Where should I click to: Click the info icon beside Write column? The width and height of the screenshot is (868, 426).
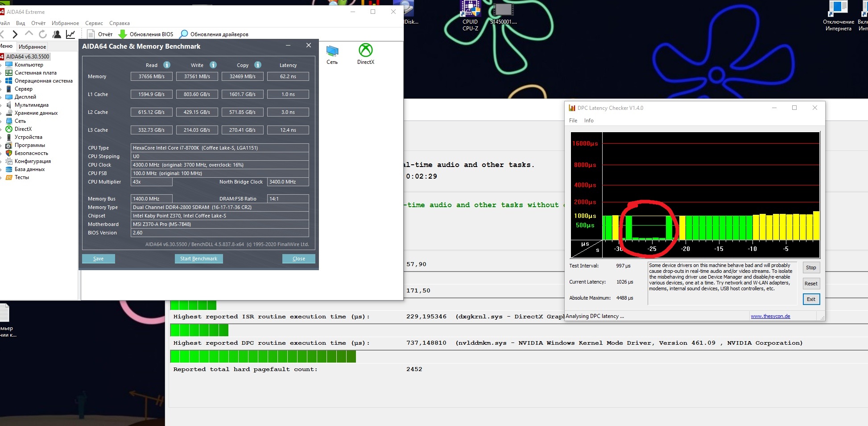[x=213, y=65]
